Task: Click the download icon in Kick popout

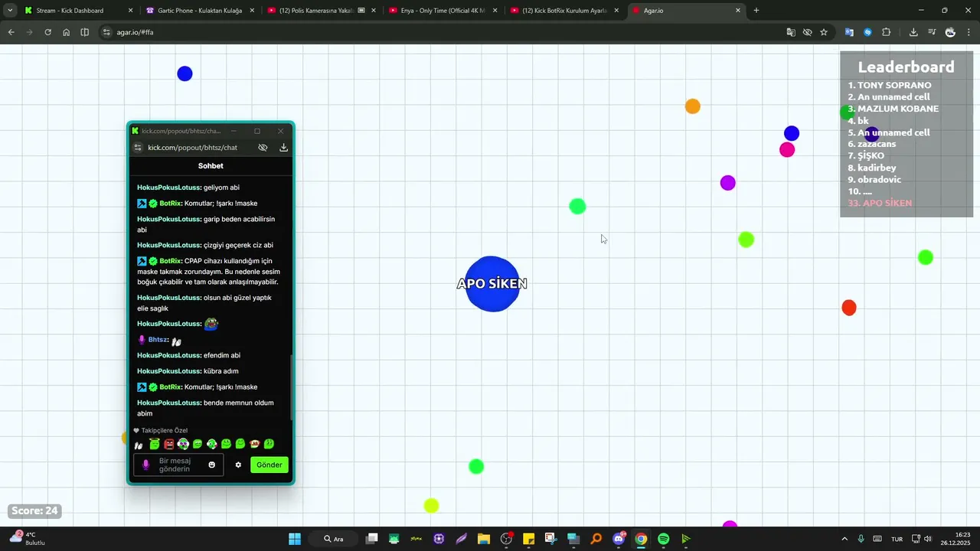Action: pos(283,148)
